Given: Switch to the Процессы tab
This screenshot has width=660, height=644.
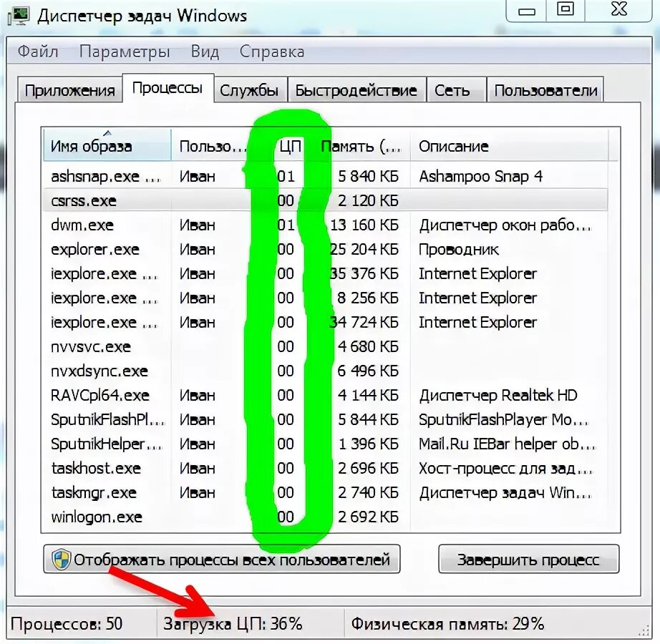Looking at the screenshot, I should 168,88.
